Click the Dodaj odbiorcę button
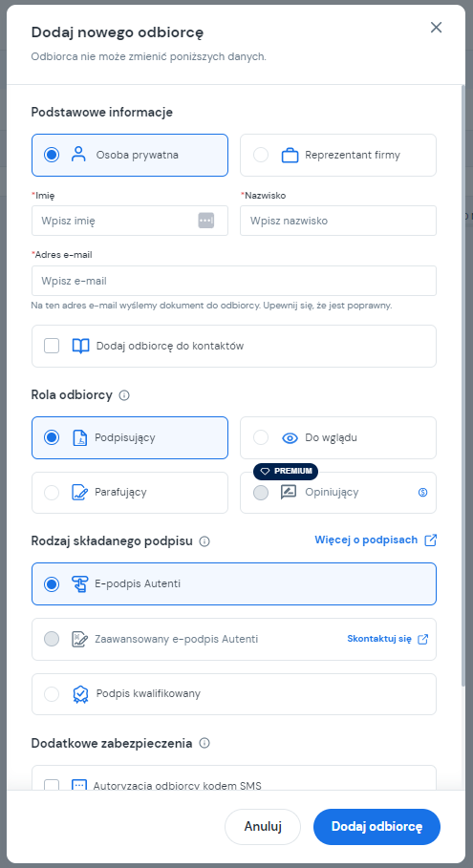 point(376,827)
